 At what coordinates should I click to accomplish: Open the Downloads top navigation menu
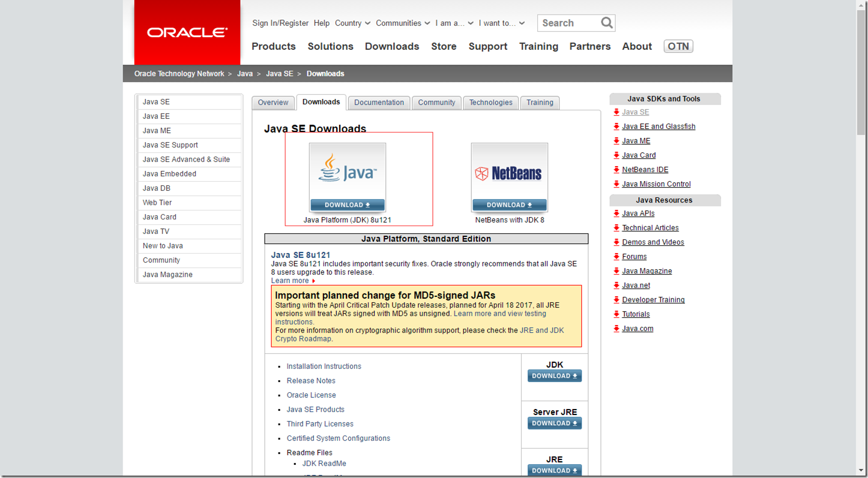coord(392,46)
